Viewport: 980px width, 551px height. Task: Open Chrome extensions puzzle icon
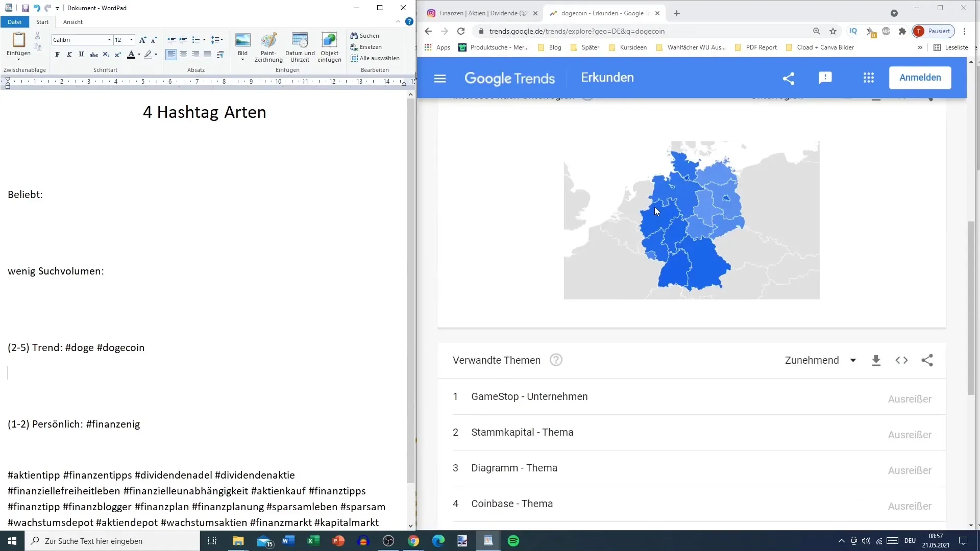coord(902,31)
